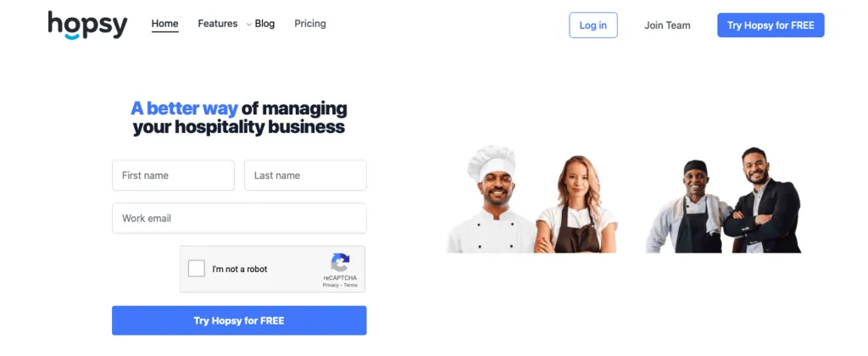The height and width of the screenshot is (356, 868).
Task: Open the Features menu item
Action: [x=218, y=24]
